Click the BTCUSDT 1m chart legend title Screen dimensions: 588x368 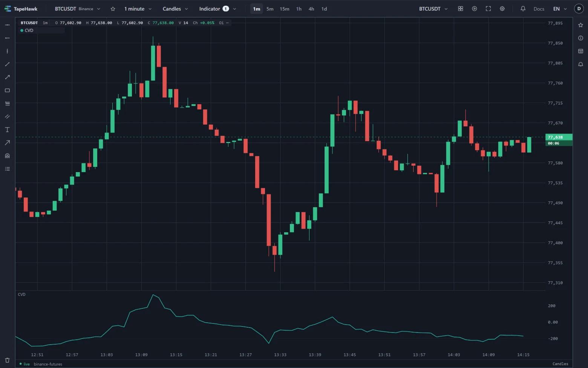tap(34, 23)
